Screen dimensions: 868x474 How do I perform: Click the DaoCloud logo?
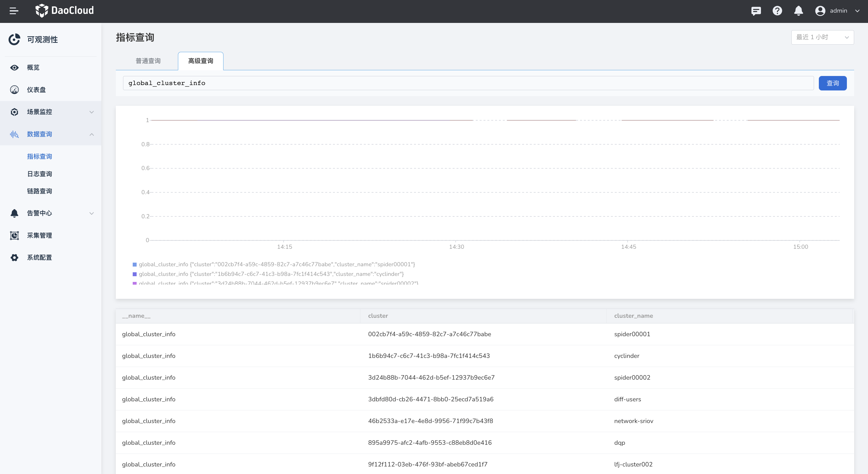click(65, 11)
